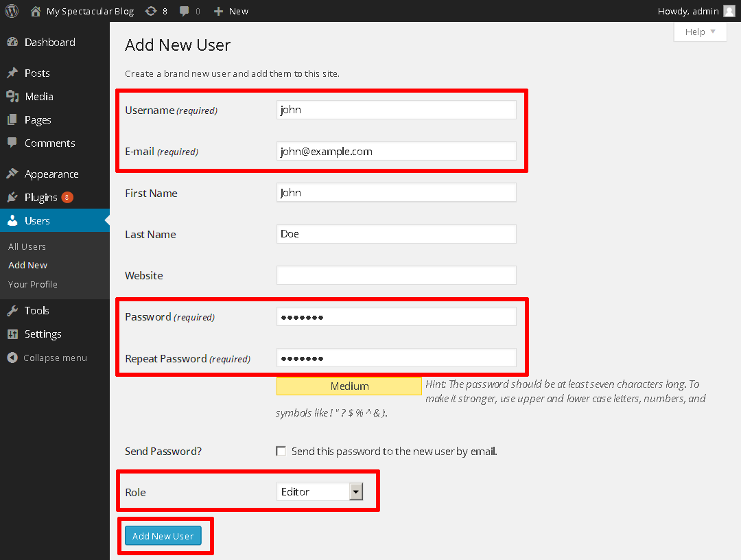Screen dimensions: 741x560
Task: Open the Dashboard gauge icon
Action: [x=12, y=43]
